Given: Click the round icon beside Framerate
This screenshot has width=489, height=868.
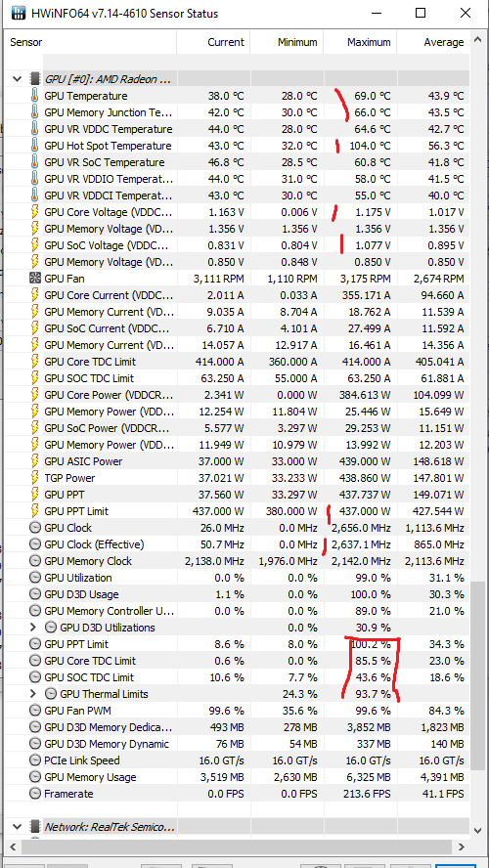Looking at the screenshot, I should click(x=35, y=794).
